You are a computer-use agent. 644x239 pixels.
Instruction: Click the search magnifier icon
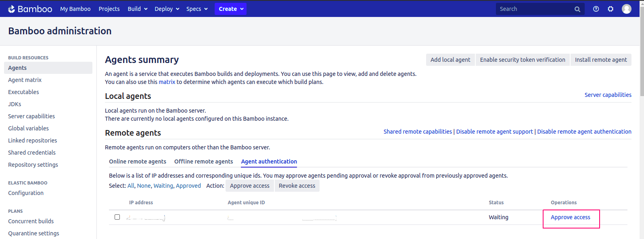coord(577,9)
